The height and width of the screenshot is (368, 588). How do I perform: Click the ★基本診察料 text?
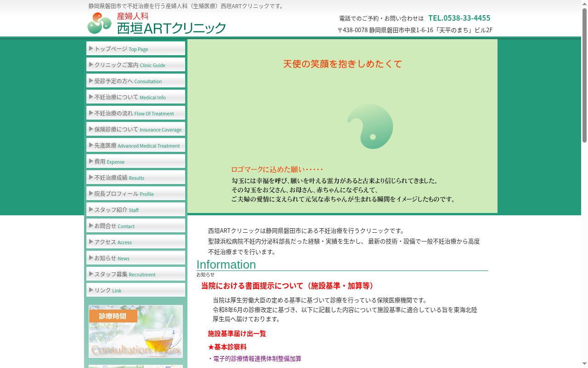227,347
